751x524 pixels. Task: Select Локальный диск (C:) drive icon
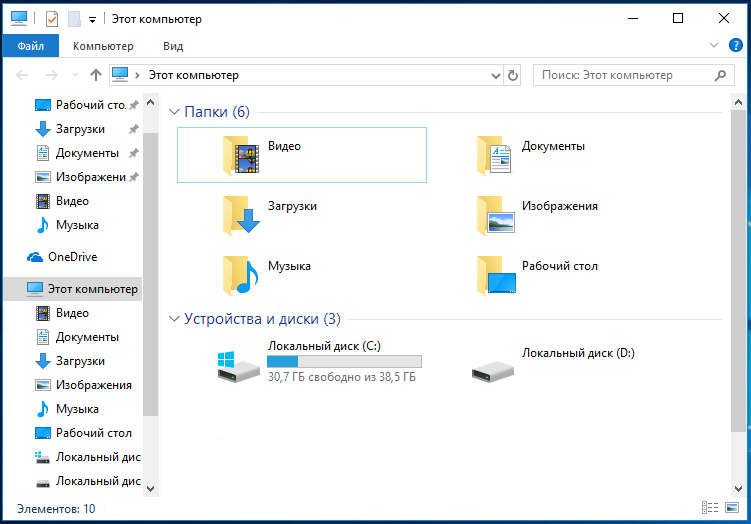pyautogui.click(x=239, y=366)
